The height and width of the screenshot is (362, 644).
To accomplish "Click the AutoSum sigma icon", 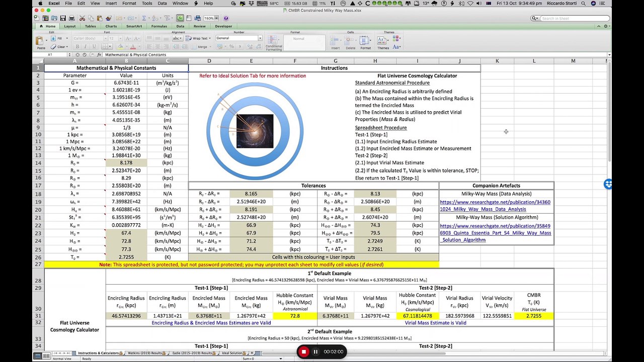I will tap(144, 18).
